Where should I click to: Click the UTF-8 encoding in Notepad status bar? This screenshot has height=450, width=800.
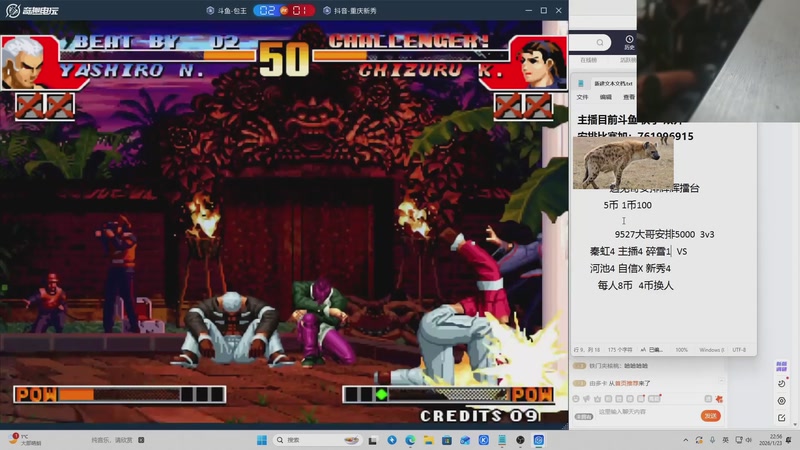(x=739, y=350)
